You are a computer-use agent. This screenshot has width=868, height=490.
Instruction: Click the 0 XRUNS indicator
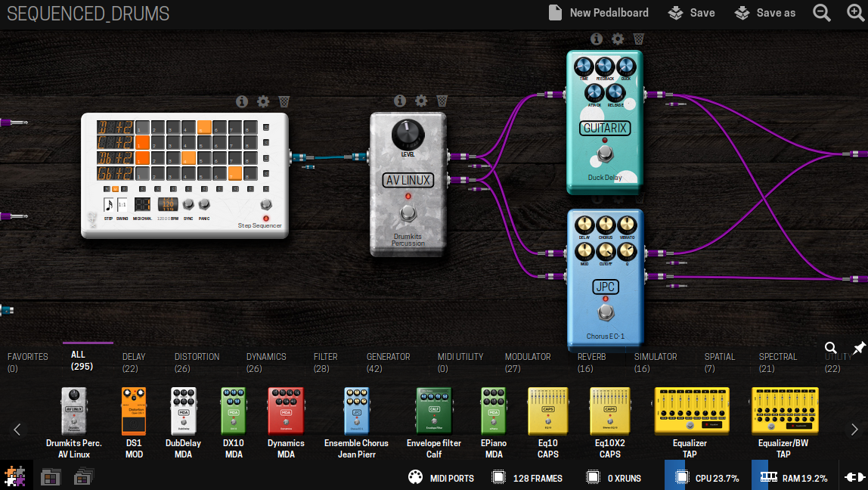pos(613,477)
